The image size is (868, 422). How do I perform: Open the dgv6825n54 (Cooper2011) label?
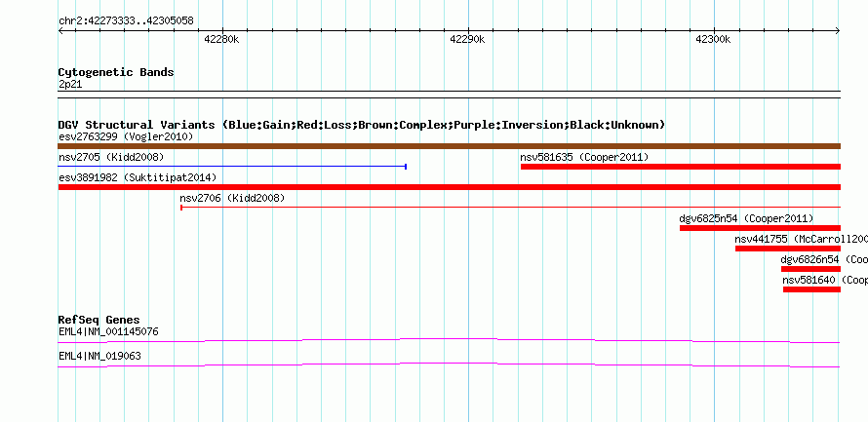point(746,218)
